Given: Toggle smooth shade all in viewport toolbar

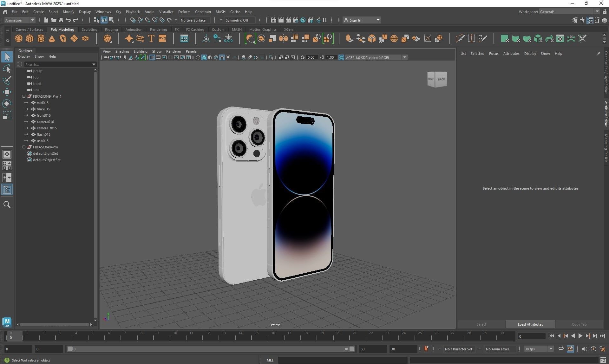Looking at the screenshot, I should tap(204, 57).
